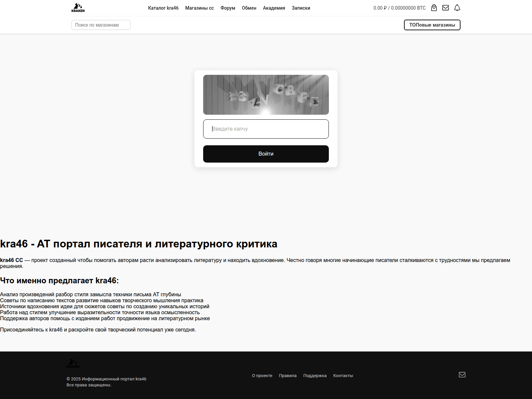This screenshot has width=532, height=399.
Task: Go to the Форум section
Action: (x=228, y=8)
